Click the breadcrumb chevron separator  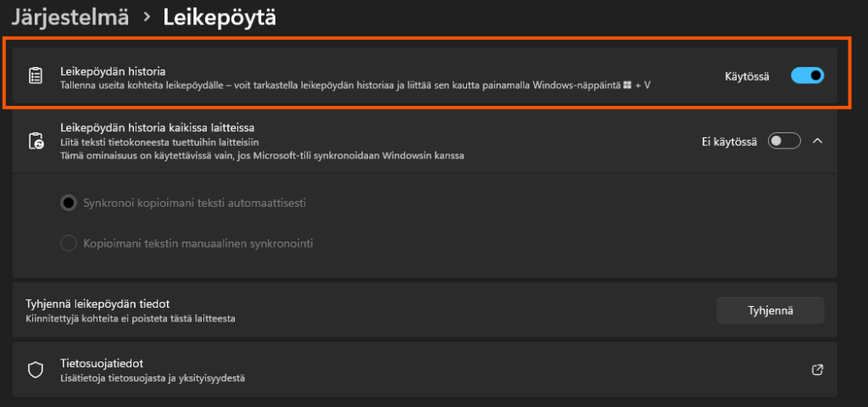pos(146,16)
